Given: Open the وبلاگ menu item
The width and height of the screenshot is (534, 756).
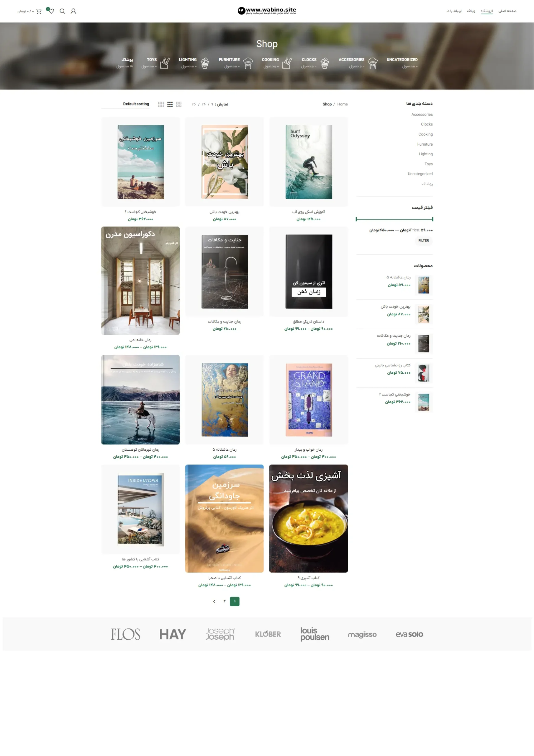Looking at the screenshot, I should click(x=471, y=11).
